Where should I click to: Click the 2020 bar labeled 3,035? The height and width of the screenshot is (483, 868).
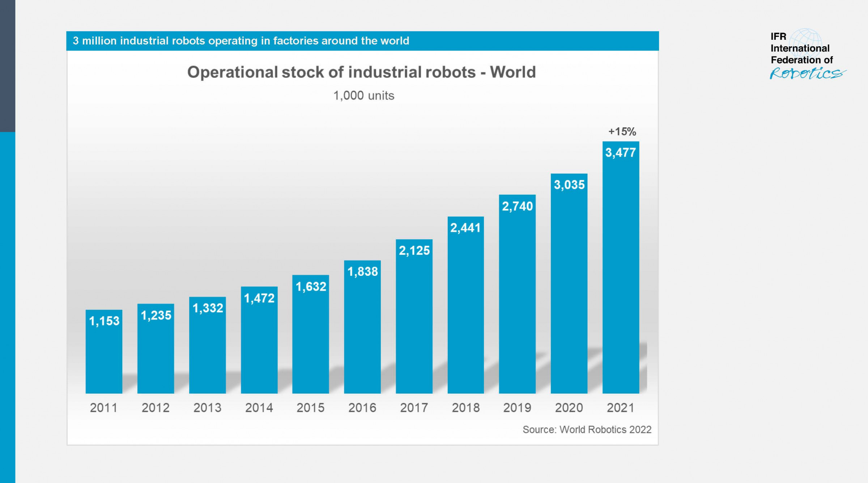[569, 284]
